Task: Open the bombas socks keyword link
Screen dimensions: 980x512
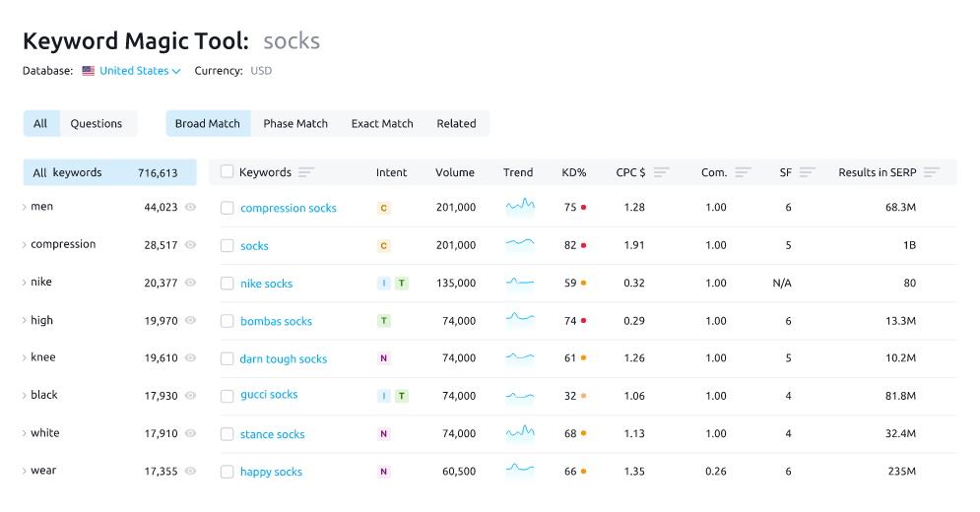Action: coord(276,321)
